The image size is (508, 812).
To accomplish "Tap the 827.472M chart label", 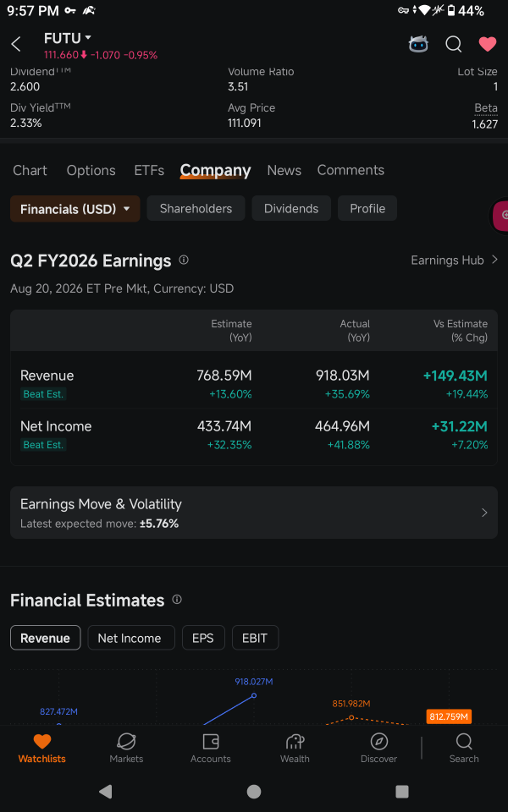I will 58,711.
